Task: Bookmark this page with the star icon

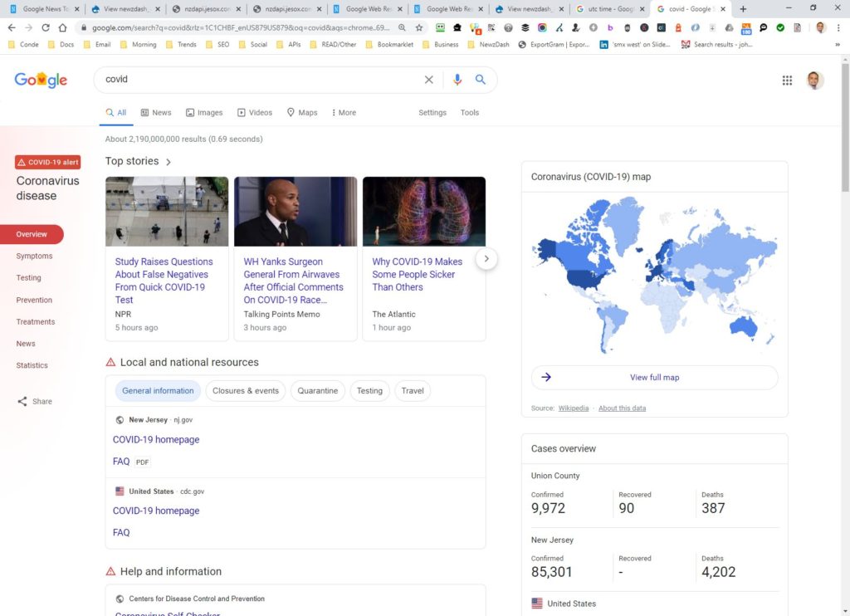Action: click(419, 27)
